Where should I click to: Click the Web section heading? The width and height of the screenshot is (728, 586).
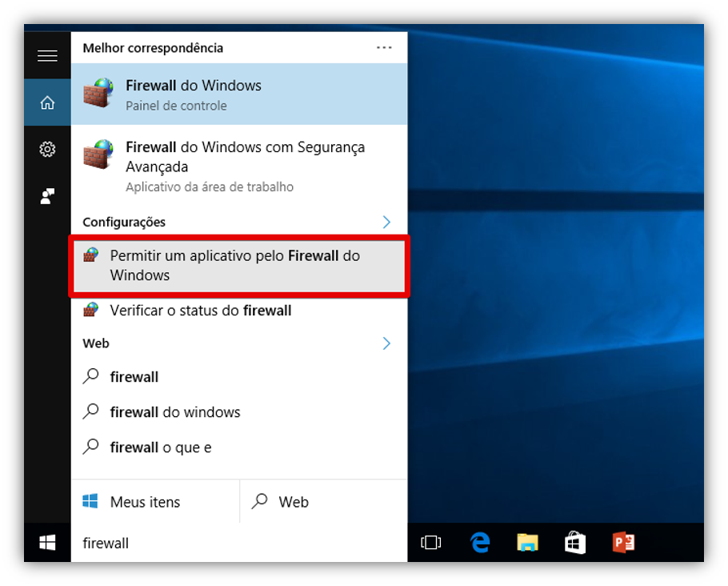[x=96, y=343]
